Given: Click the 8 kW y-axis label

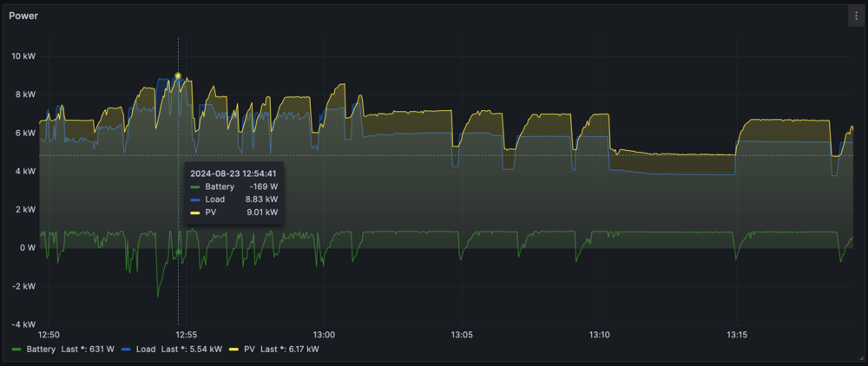Looking at the screenshot, I should point(25,95).
